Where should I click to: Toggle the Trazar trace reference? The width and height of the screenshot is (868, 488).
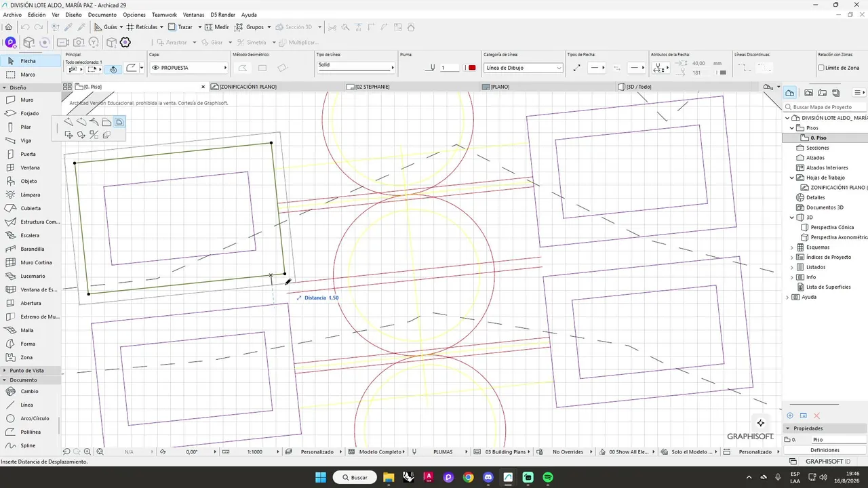coord(180,27)
